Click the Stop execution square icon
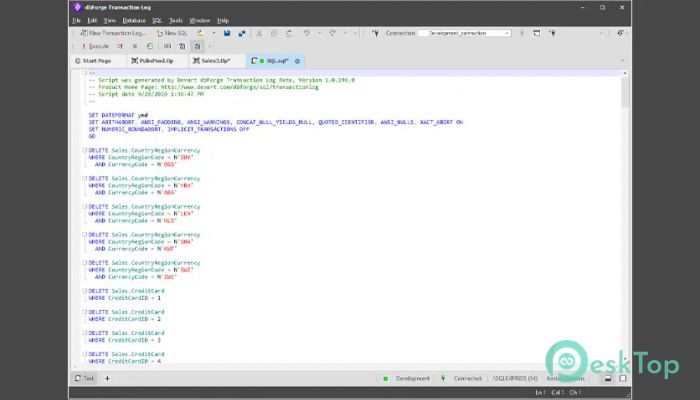The height and width of the screenshot is (400, 700). pyautogui.click(x=135, y=46)
